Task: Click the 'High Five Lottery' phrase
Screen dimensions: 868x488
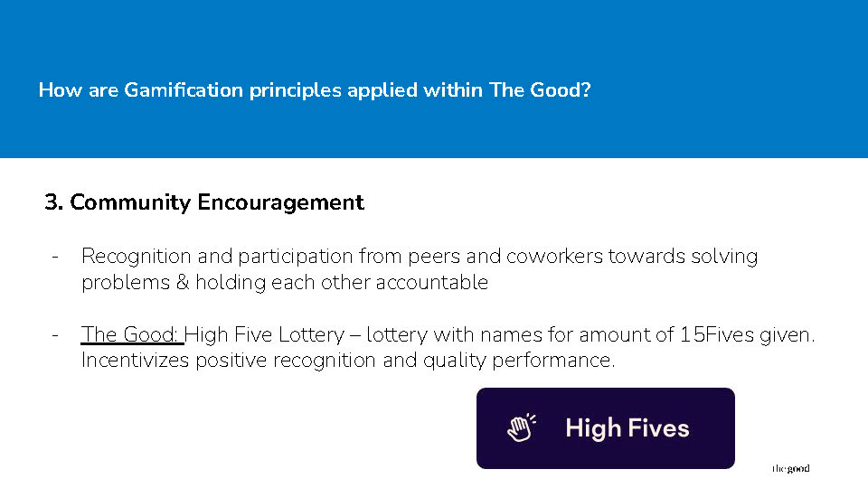Action: (x=264, y=334)
